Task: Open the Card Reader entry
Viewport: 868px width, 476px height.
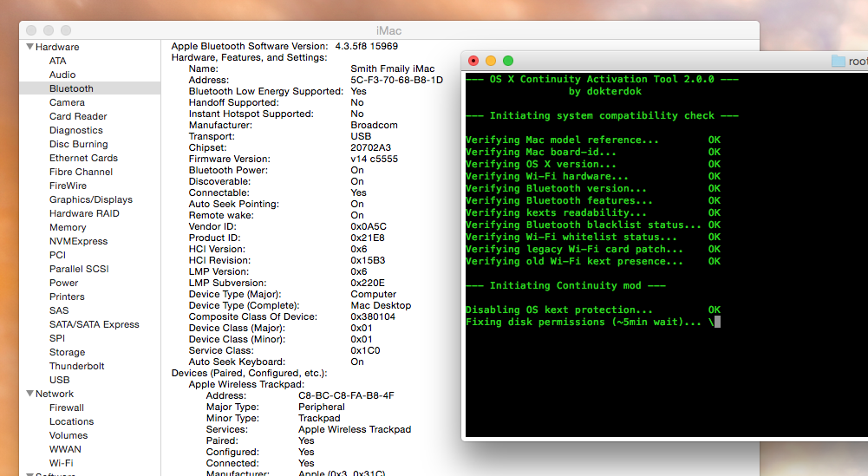Action: pos(78,116)
